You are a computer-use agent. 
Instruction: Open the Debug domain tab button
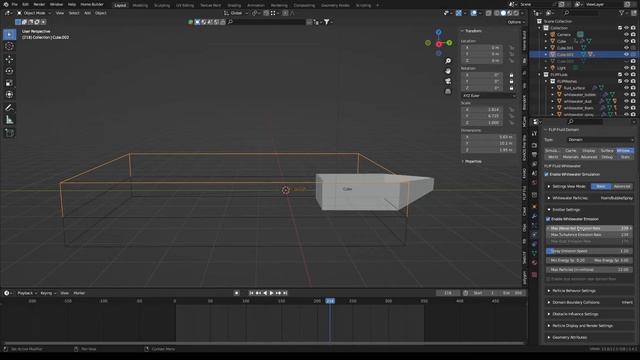pyautogui.click(x=607, y=157)
